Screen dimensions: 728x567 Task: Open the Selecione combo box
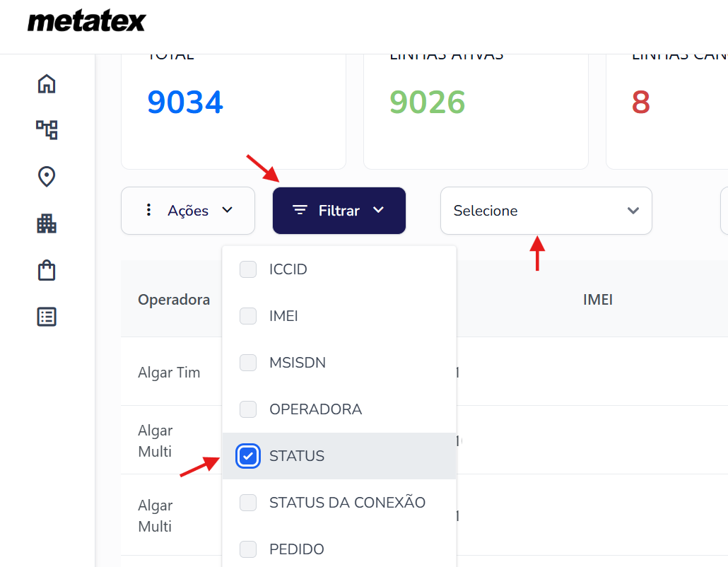click(546, 211)
